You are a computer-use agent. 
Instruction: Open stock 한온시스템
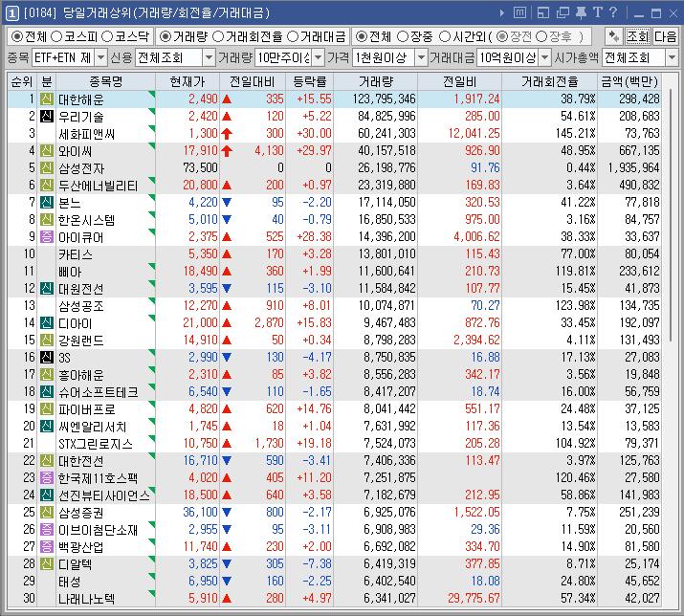coord(86,220)
